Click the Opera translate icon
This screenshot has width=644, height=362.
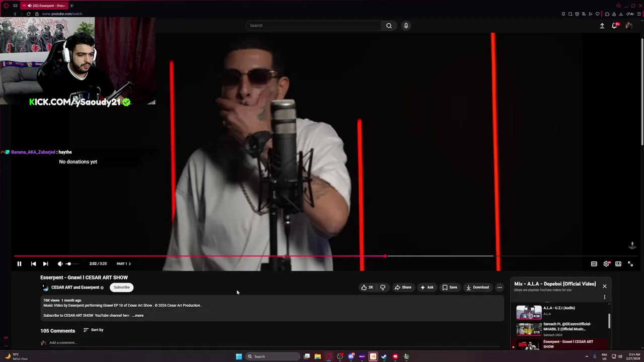pos(584,14)
